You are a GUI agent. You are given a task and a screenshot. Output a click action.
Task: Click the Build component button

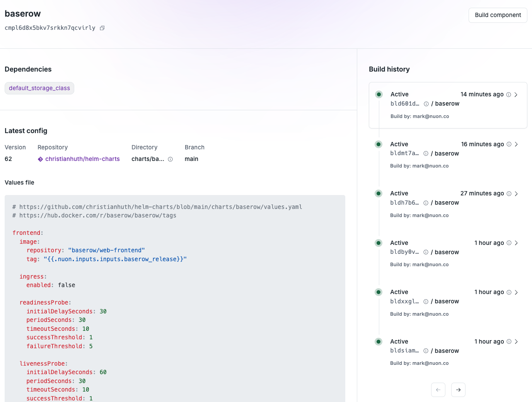point(498,15)
